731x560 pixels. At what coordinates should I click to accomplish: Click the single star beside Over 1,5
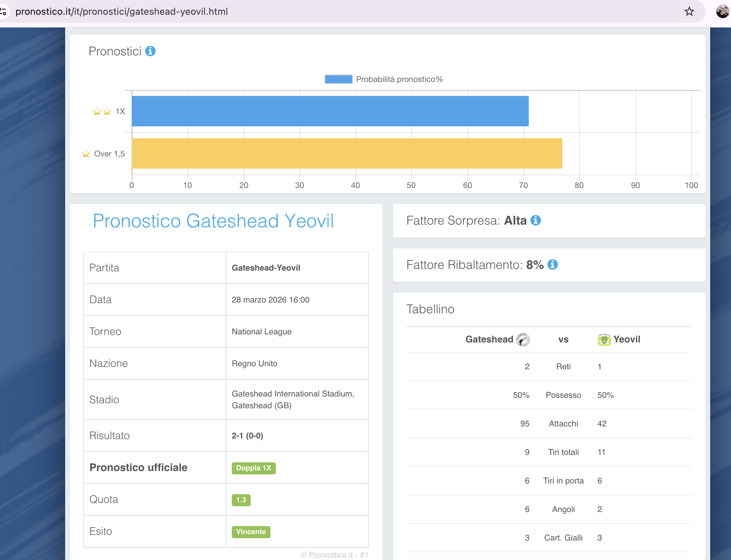[x=86, y=154]
